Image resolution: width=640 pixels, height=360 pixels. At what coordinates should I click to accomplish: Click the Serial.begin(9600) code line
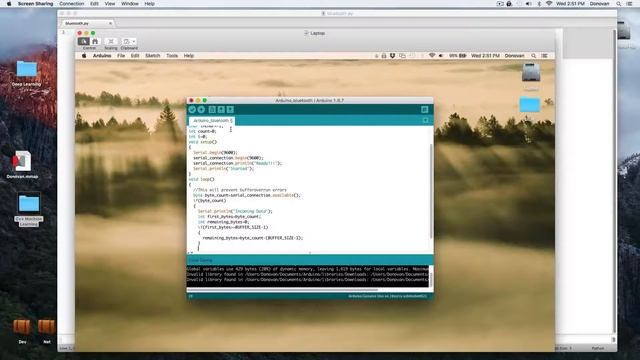pos(215,153)
